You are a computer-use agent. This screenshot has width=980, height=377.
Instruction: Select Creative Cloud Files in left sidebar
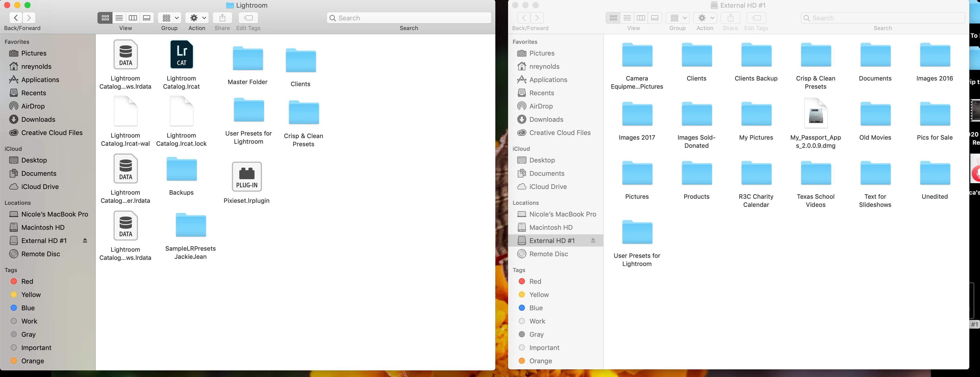(x=52, y=132)
